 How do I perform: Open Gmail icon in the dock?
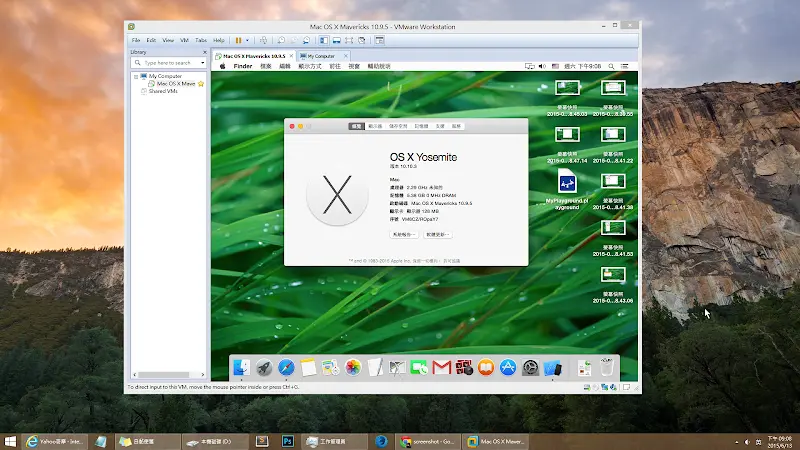click(x=442, y=368)
